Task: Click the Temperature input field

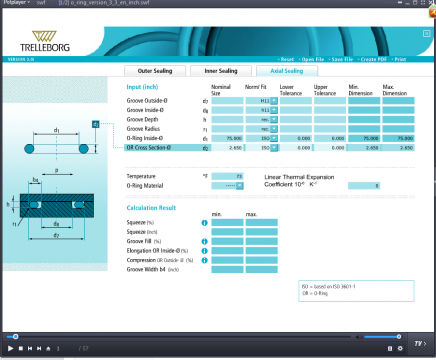Action: (x=227, y=176)
